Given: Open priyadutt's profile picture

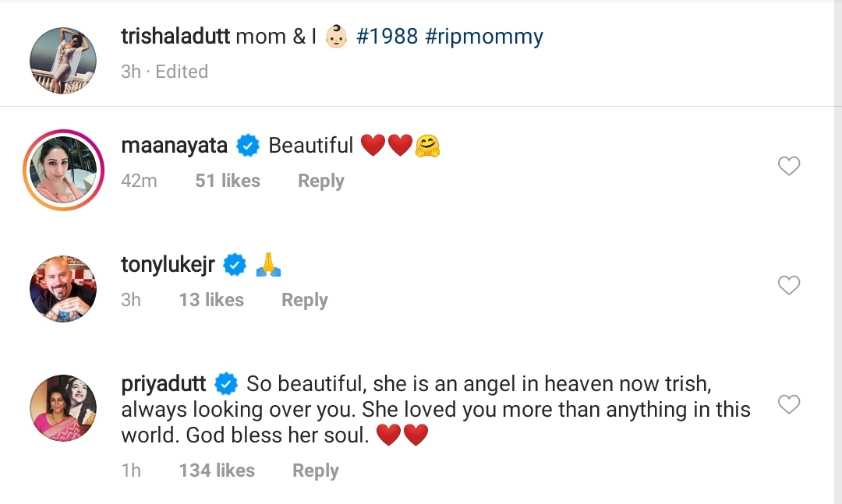Looking at the screenshot, I should (63, 407).
